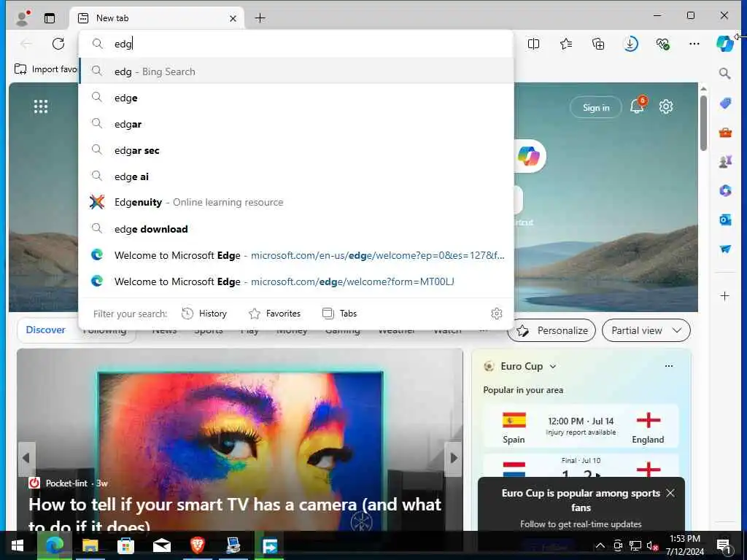Add a new tab with plus button
Image resolution: width=747 pixels, height=560 pixels.
pyautogui.click(x=260, y=18)
